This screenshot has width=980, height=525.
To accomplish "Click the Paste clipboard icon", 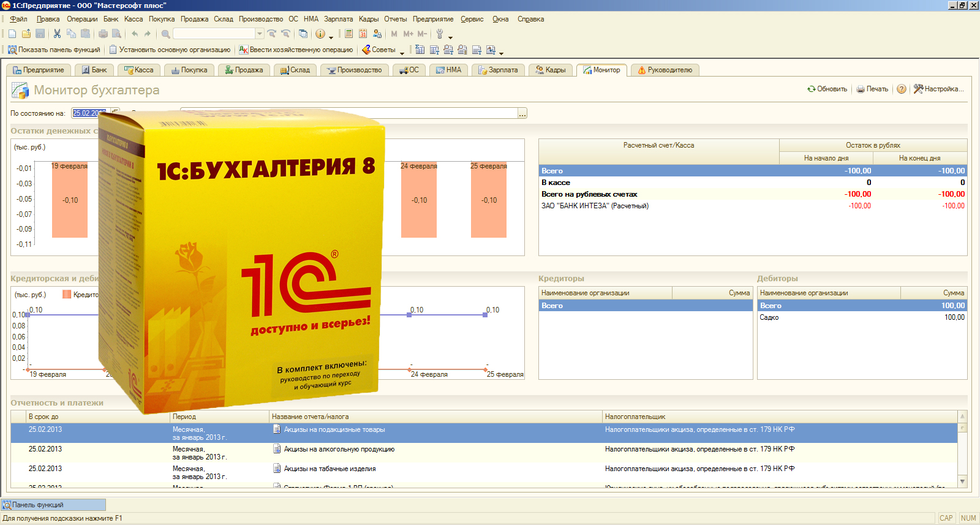I will click(x=85, y=34).
